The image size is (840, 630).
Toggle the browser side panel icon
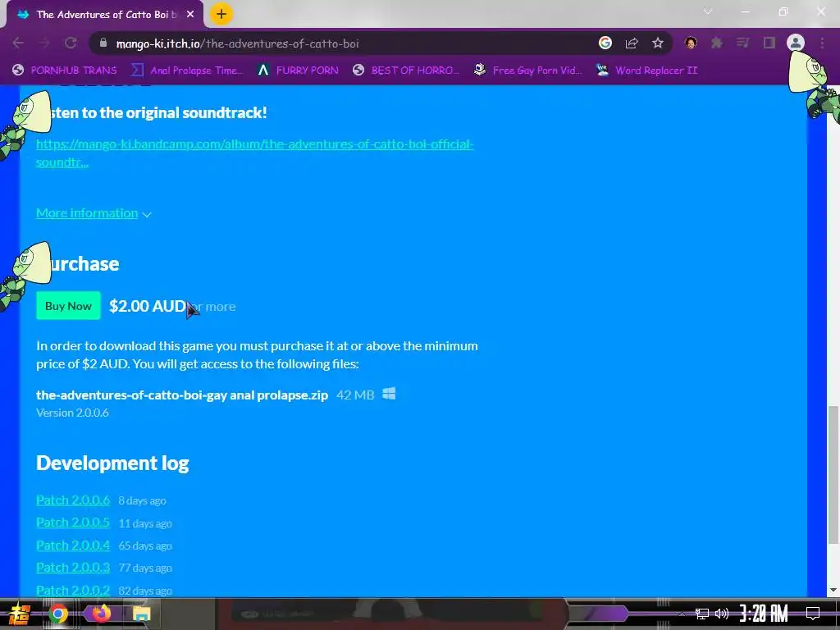[769, 43]
